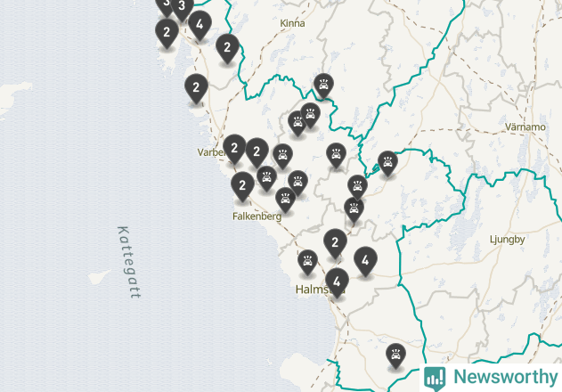Click the Halmstad city label
This screenshot has width=562, height=392.
(x=320, y=289)
